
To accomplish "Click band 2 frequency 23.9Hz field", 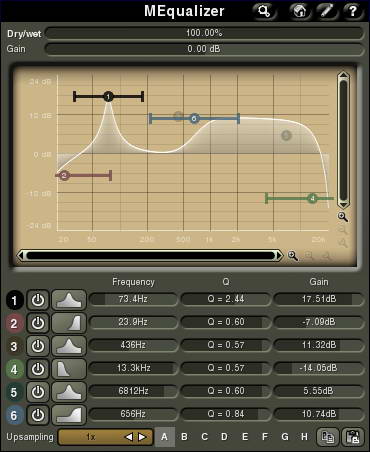I will [x=133, y=322].
